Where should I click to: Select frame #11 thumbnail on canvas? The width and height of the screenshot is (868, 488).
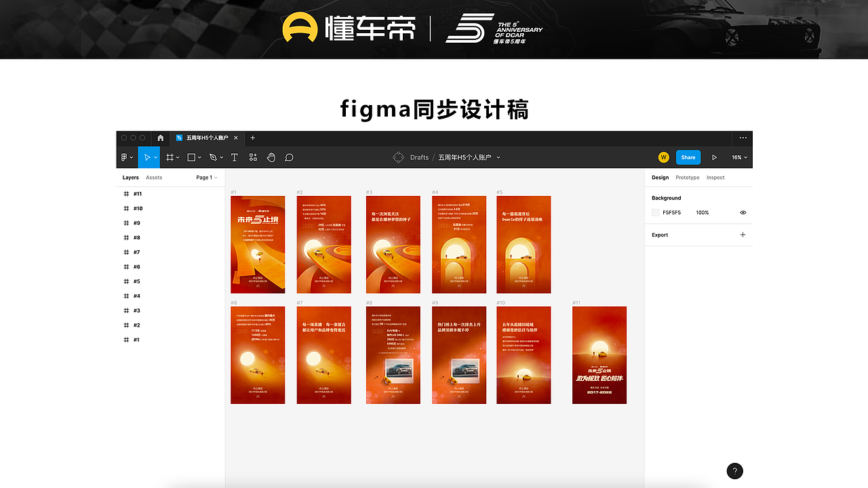pos(599,355)
